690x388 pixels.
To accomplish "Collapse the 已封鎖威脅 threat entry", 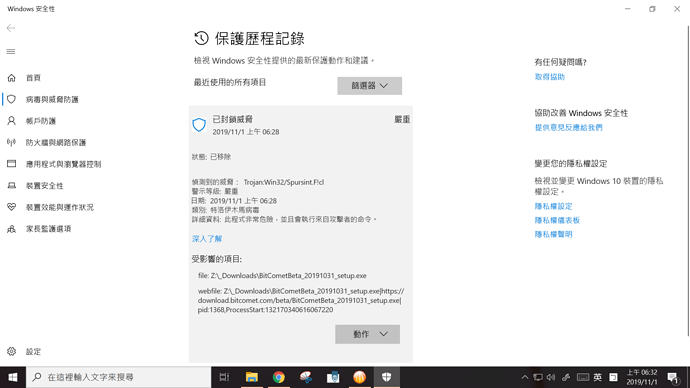I will tap(301, 125).
